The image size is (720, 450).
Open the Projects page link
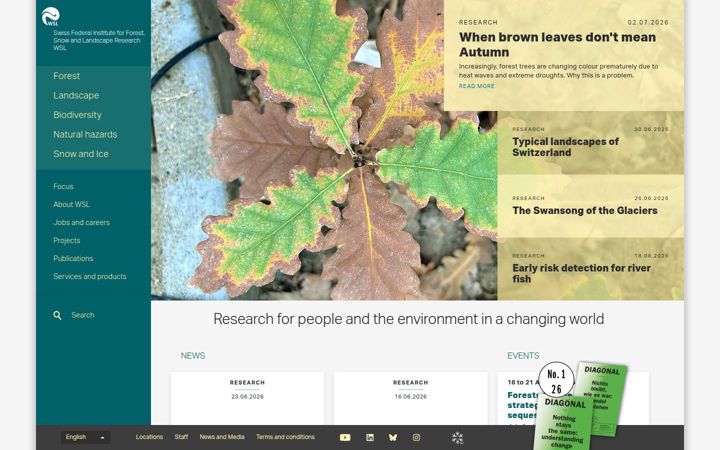coord(67,240)
